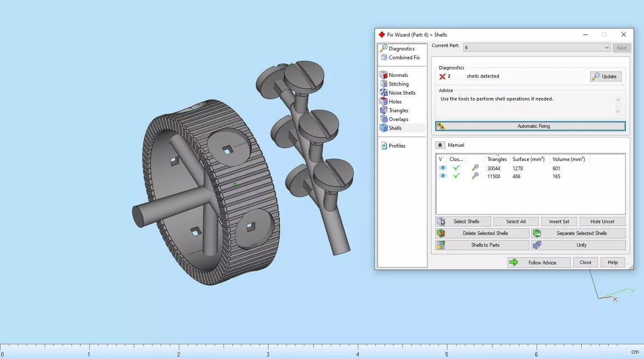The height and width of the screenshot is (359, 644).
Task: Click the Noise Shells icon
Action: pos(383,93)
